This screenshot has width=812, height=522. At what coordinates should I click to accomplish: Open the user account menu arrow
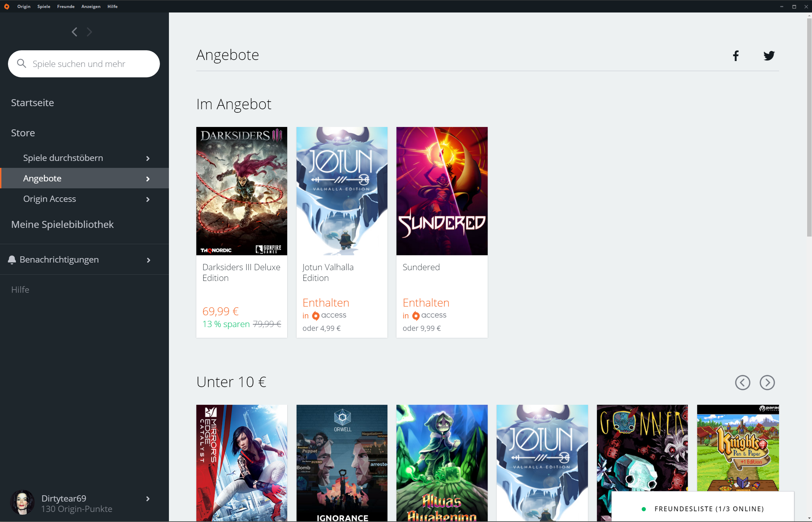[148, 499]
